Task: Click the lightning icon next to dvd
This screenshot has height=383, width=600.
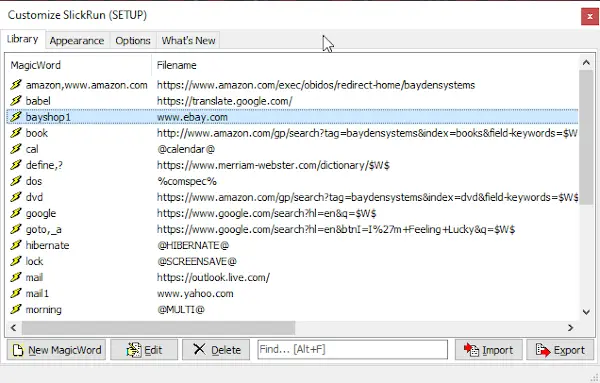Action: click(16, 197)
